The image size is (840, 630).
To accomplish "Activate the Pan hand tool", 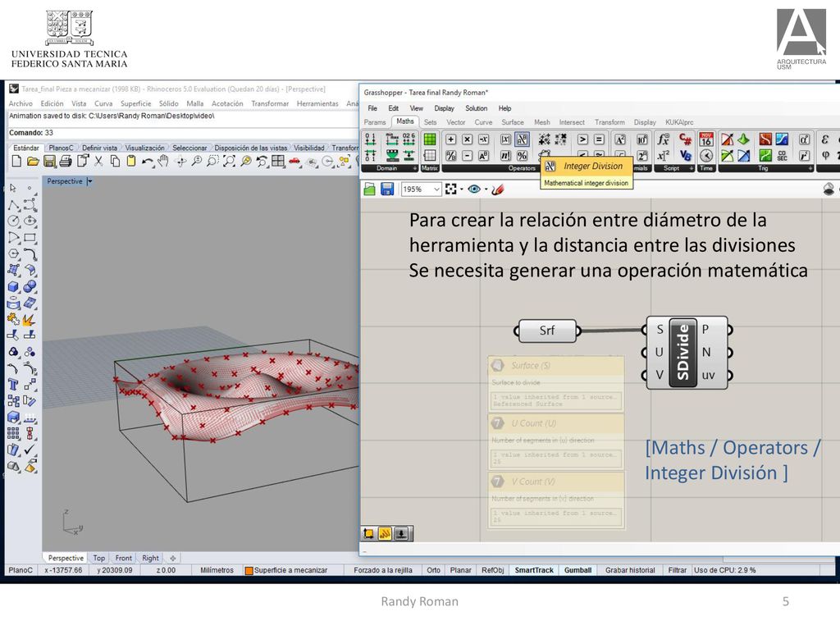I will pyautogui.click(x=163, y=161).
